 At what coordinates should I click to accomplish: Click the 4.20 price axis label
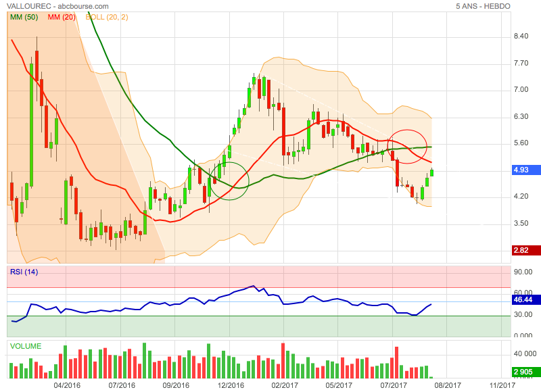point(521,197)
